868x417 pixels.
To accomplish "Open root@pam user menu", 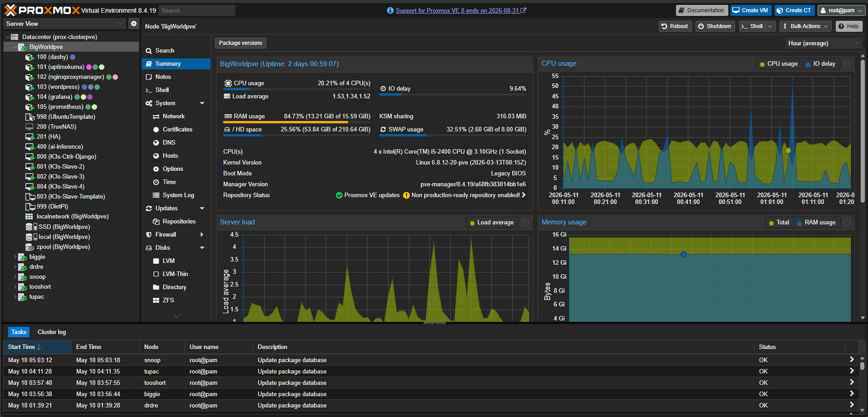I will [x=841, y=10].
